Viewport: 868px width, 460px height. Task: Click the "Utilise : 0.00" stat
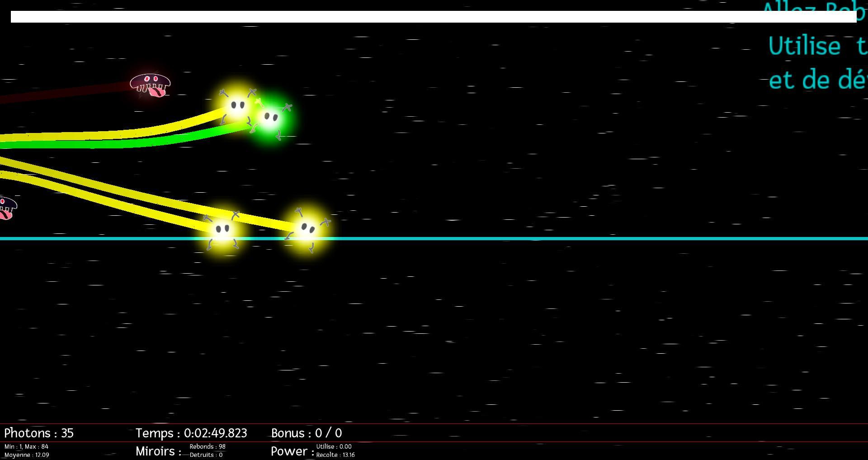tap(334, 446)
